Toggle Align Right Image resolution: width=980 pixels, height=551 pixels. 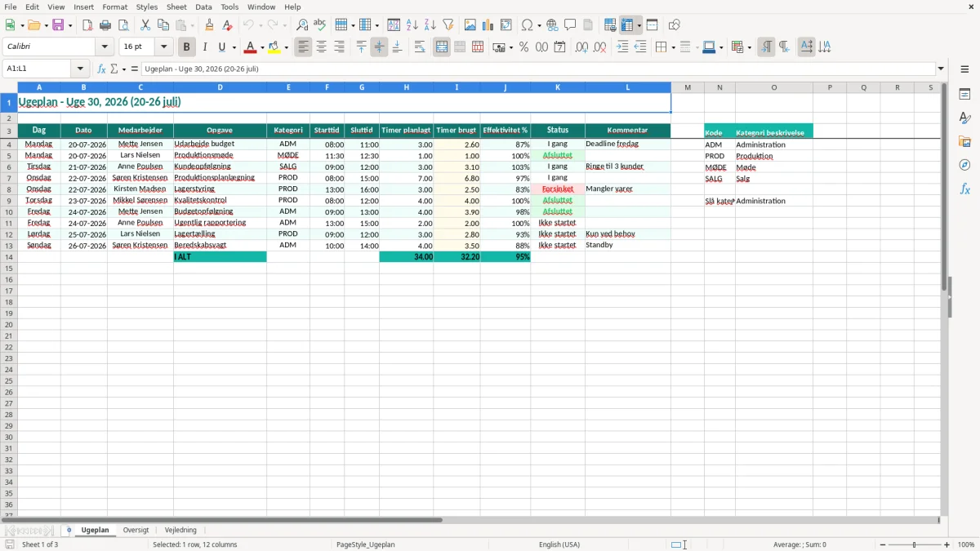[x=340, y=47]
